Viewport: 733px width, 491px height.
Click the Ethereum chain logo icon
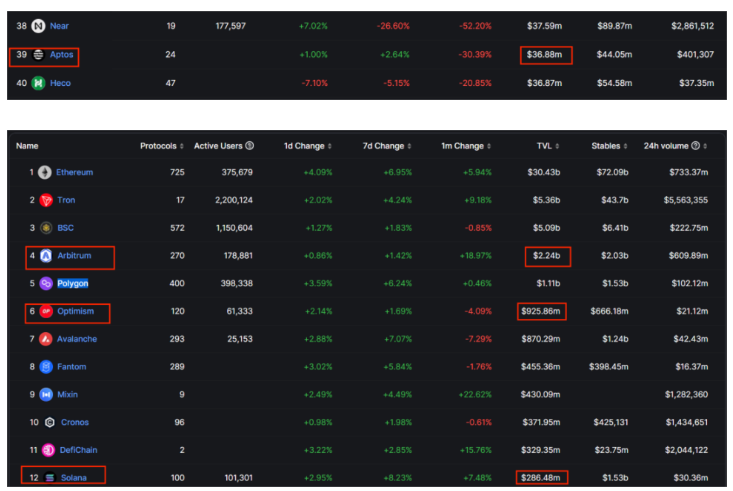coord(45,173)
